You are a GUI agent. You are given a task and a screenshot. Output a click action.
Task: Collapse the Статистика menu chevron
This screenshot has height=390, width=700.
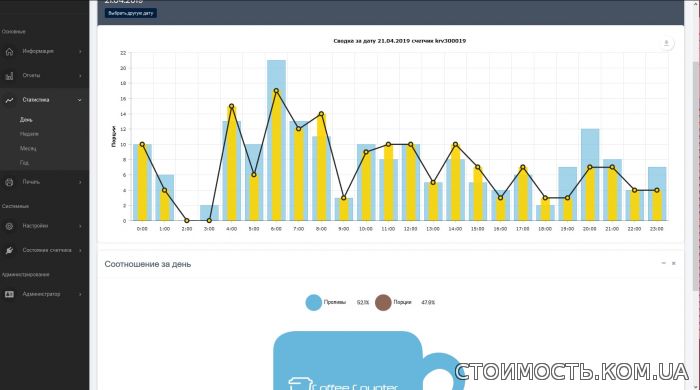pyautogui.click(x=79, y=100)
